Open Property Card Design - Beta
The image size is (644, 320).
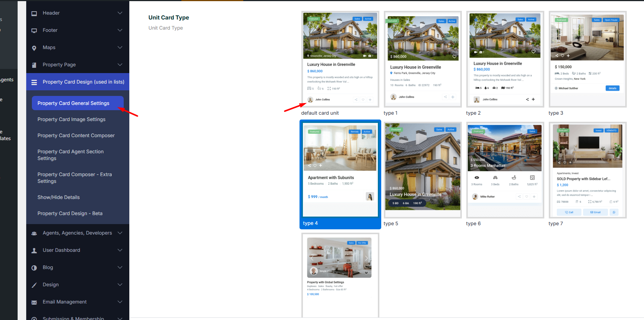[x=70, y=214]
